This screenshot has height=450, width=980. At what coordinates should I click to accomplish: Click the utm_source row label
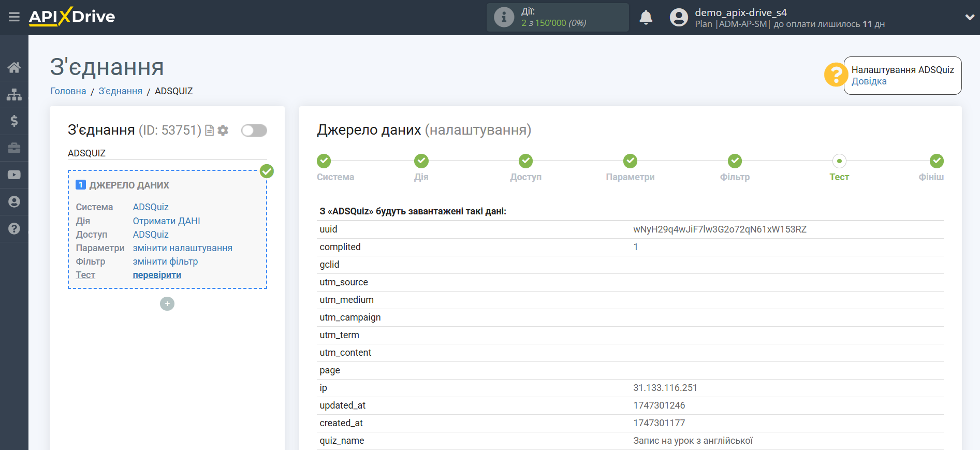tap(344, 282)
